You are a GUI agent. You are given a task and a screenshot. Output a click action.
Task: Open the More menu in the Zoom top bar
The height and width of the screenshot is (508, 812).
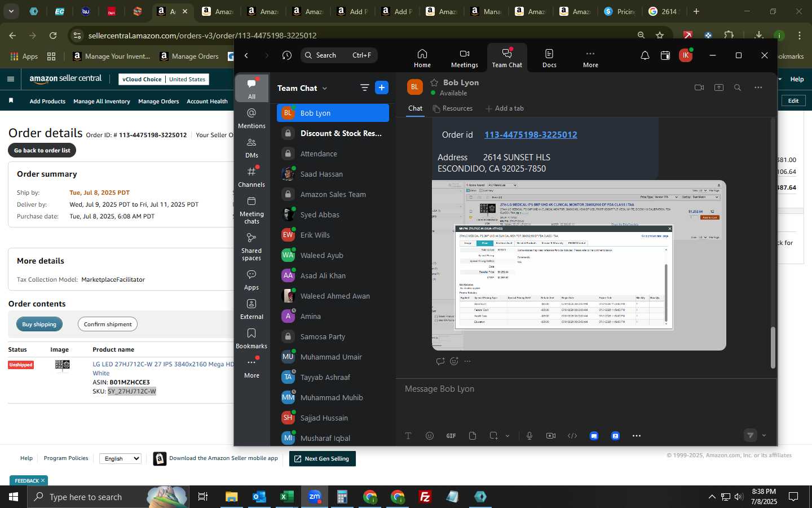coord(590,58)
